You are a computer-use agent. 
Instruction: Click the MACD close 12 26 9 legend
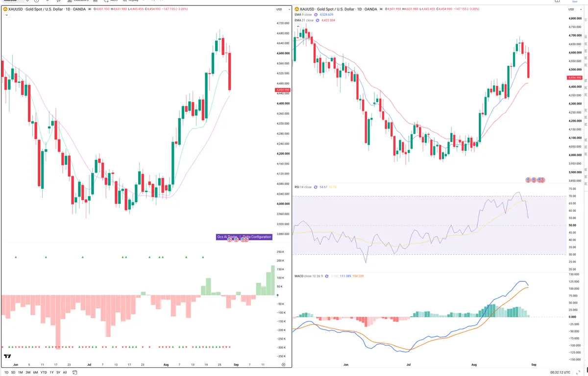click(309, 276)
